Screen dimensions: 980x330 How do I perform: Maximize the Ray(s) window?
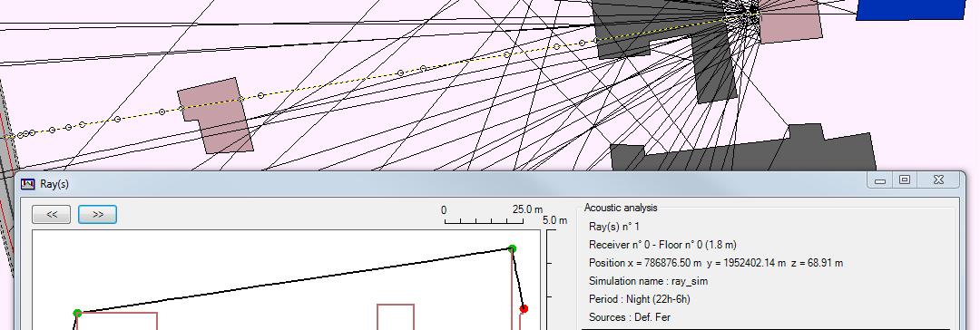point(905,180)
